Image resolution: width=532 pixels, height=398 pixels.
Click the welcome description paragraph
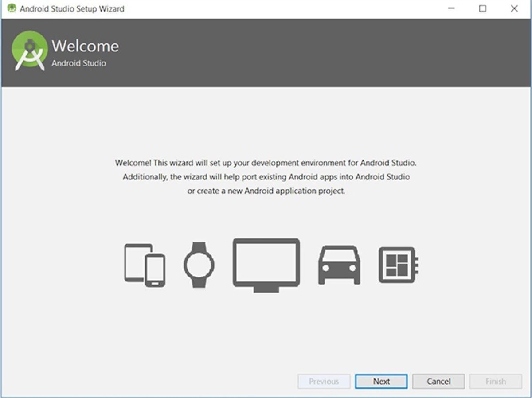coord(266,177)
